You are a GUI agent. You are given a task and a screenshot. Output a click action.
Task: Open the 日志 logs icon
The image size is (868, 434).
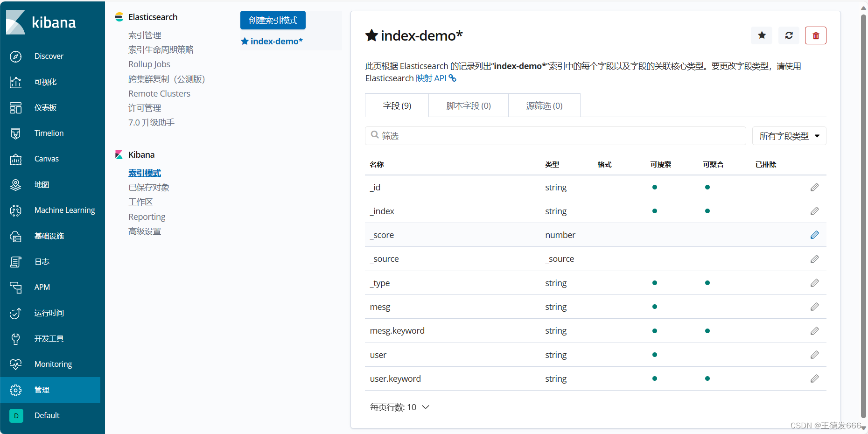pos(15,262)
